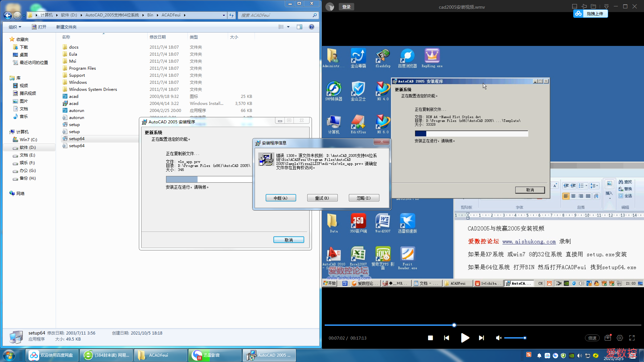
Task: Open the 网易 mail taskbar item
Action: tap(106, 355)
